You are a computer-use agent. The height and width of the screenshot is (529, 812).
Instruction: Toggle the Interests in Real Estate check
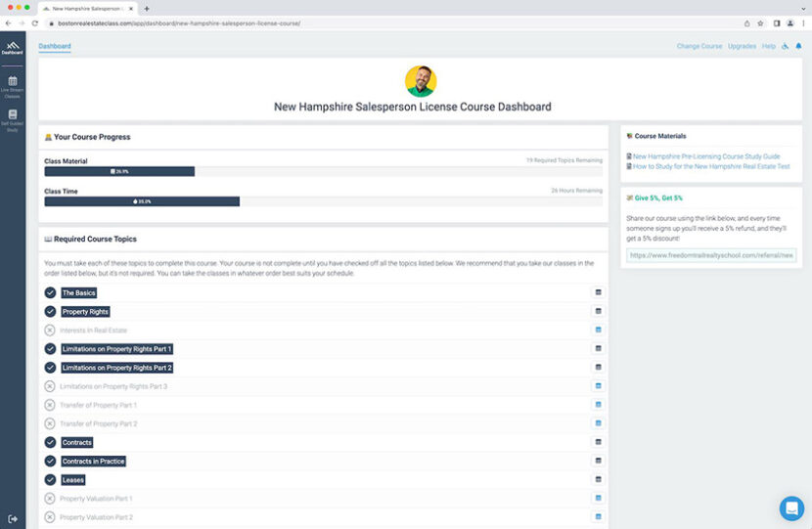pyautogui.click(x=50, y=331)
